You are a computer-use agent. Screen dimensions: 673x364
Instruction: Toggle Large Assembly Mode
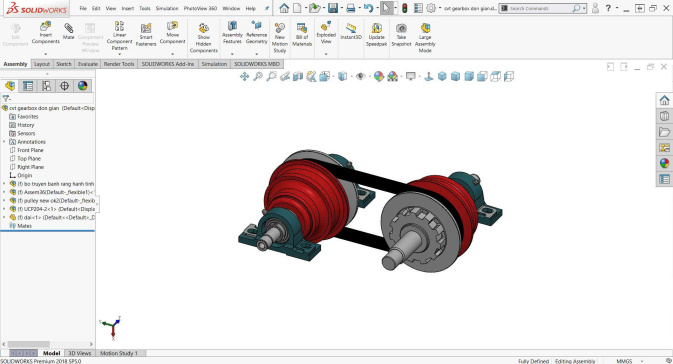point(425,38)
